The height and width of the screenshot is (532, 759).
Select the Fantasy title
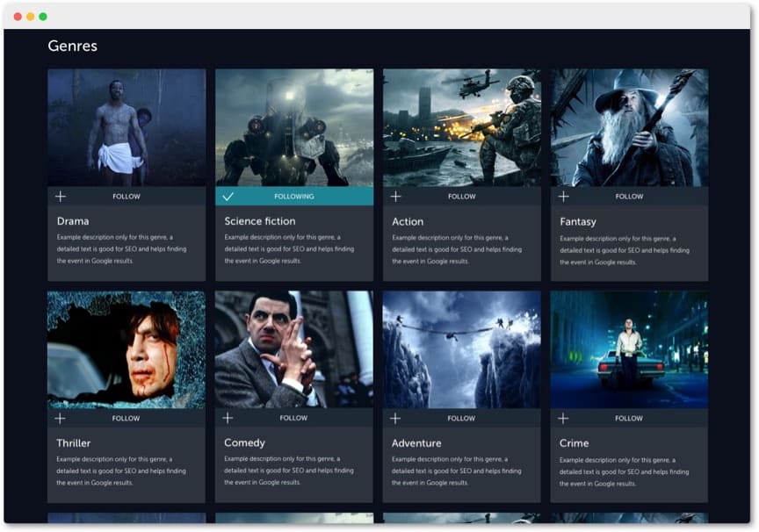577,222
